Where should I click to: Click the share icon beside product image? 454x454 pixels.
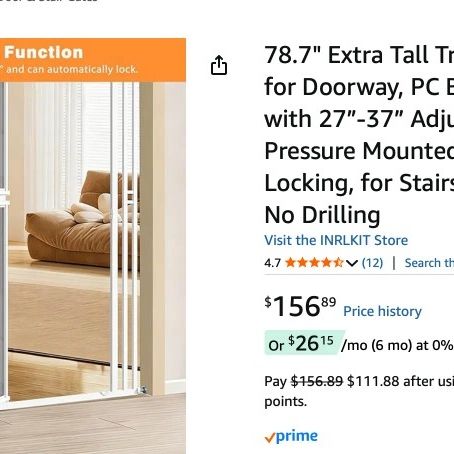tap(219, 65)
